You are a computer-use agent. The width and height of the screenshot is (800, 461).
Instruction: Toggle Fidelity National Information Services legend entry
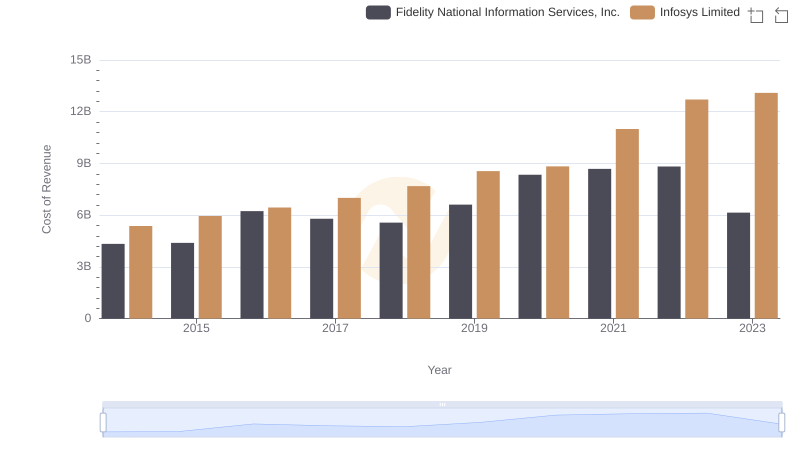[x=493, y=12]
